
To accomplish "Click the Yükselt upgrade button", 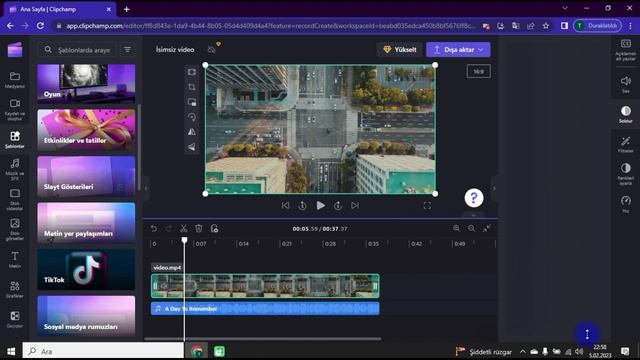I will (400, 49).
